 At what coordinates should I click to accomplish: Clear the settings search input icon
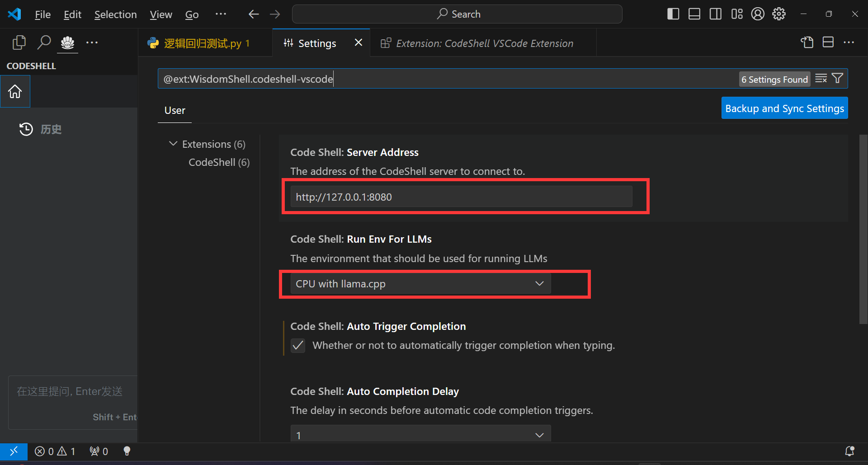[x=821, y=79]
